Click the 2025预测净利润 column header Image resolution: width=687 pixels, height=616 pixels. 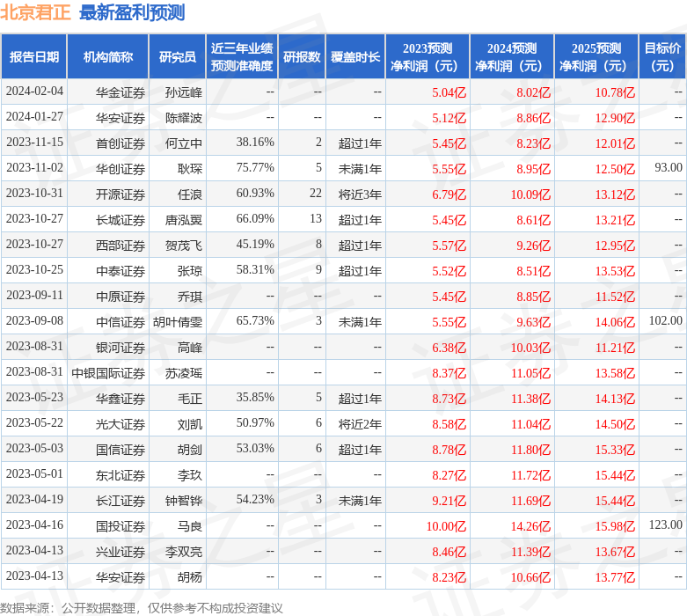pyautogui.click(x=596, y=57)
